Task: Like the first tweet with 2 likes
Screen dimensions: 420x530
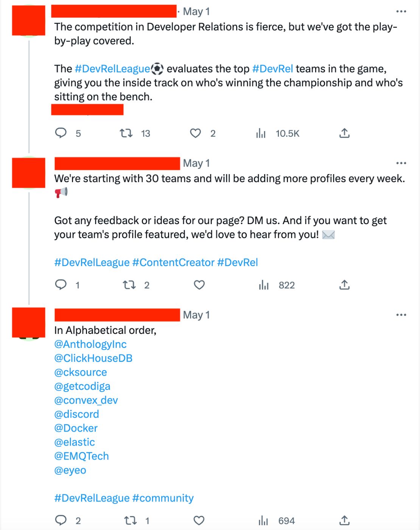Action: point(195,133)
